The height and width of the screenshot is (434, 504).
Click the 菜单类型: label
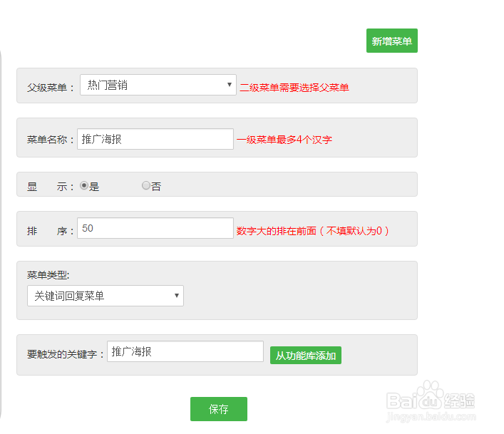[48, 275]
